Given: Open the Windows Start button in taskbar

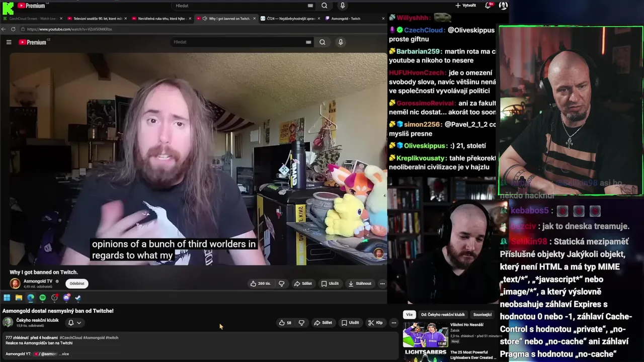Looking at the screenshot, I should [x=7, y=298].
